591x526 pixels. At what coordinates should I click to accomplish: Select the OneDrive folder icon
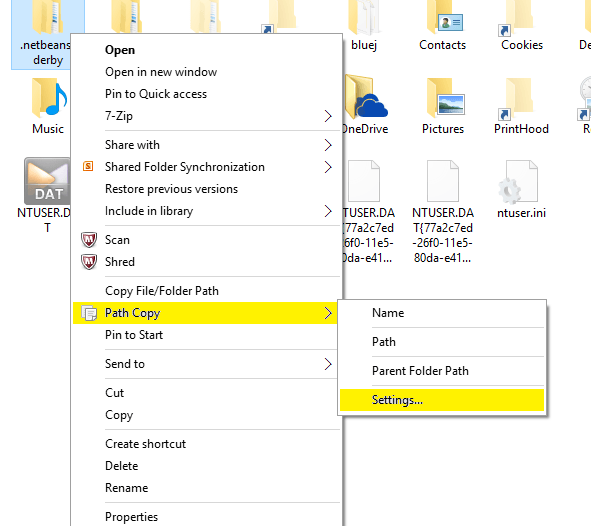tap(366, 97)
